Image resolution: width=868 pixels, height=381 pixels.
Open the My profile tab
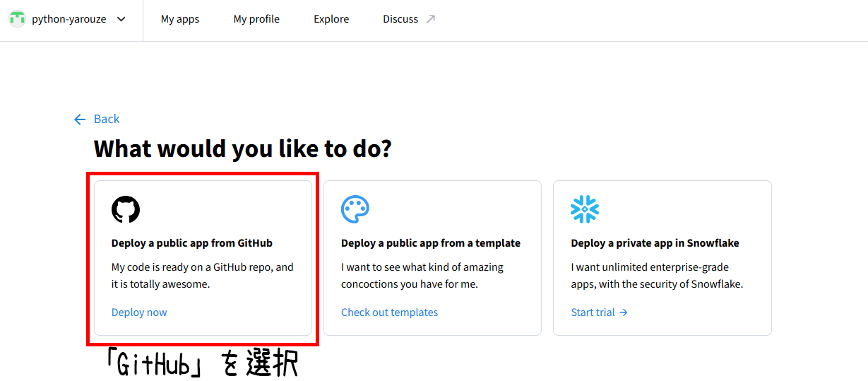(x=256, y=19)
